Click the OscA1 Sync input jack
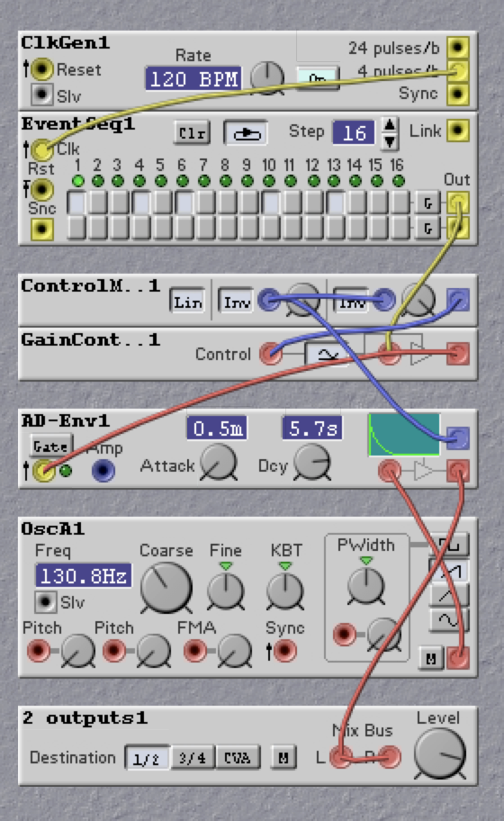 [x=284, y=651]
